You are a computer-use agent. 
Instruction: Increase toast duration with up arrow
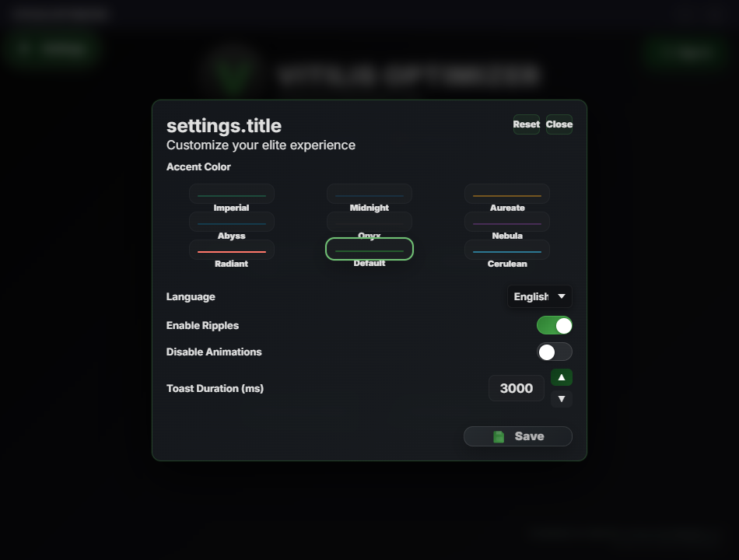click(561, 377)
